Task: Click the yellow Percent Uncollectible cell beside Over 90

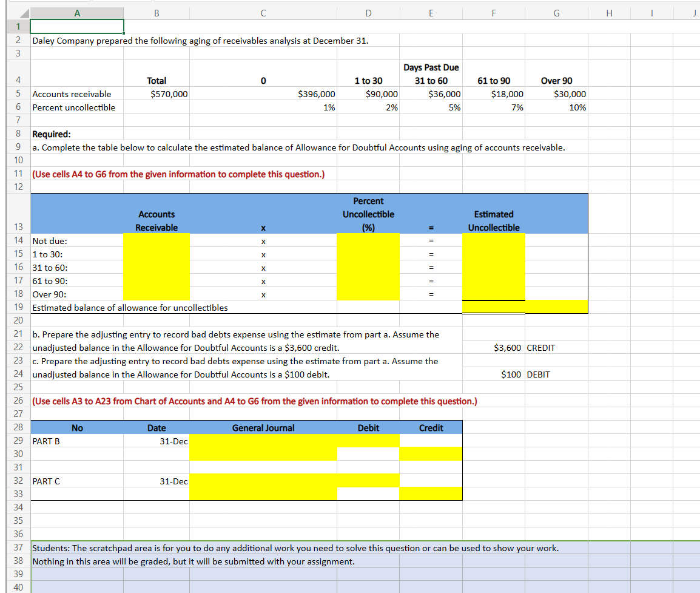Action: (x=368, y=294)
